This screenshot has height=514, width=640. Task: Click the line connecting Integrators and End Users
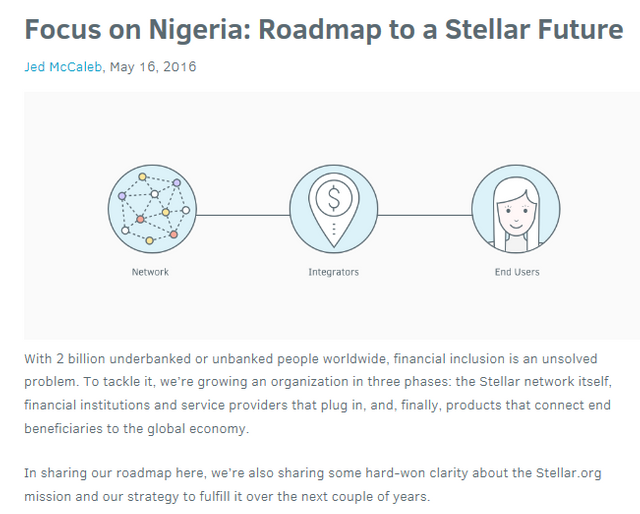tap(425, 215)
